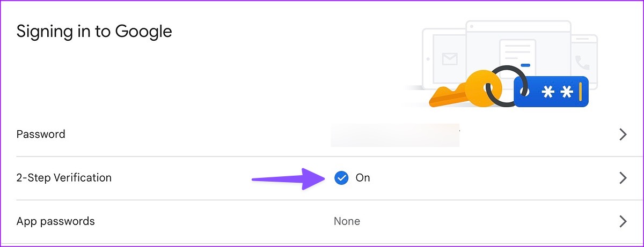Click the yellow cursor bar on the blue badge
The image size is (644, 247).
pos(580,92)
